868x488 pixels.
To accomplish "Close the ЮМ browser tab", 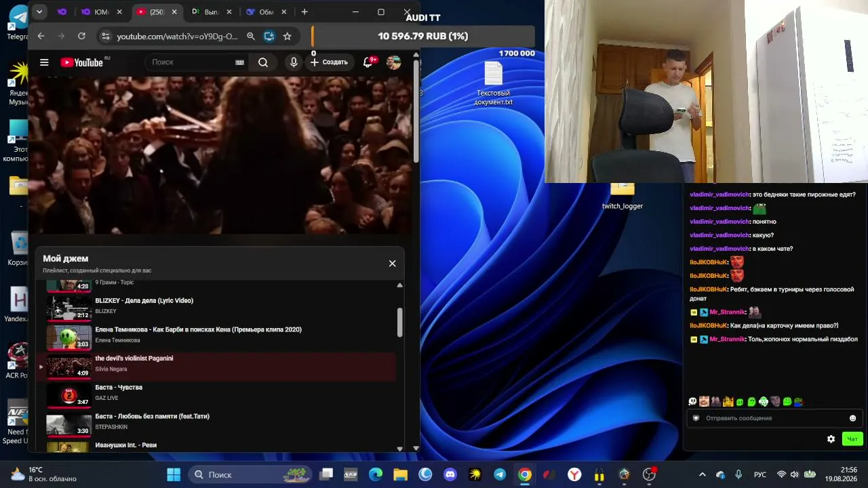I will [119, 12].
